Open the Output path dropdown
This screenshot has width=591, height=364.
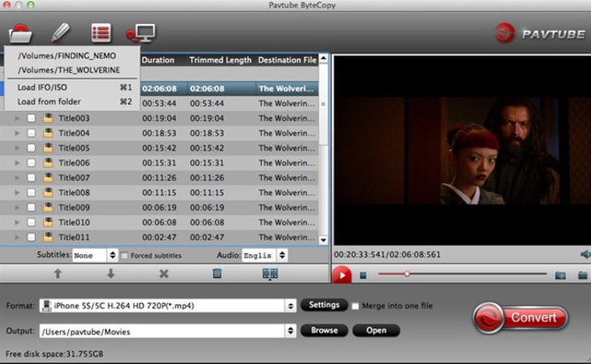pyautogui.click(x=168, y=332)
